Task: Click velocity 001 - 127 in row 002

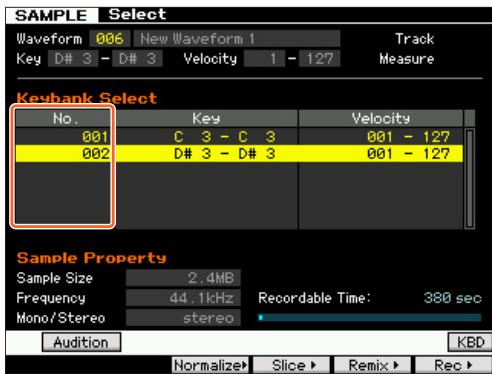Action: click(x=408, y=154)
